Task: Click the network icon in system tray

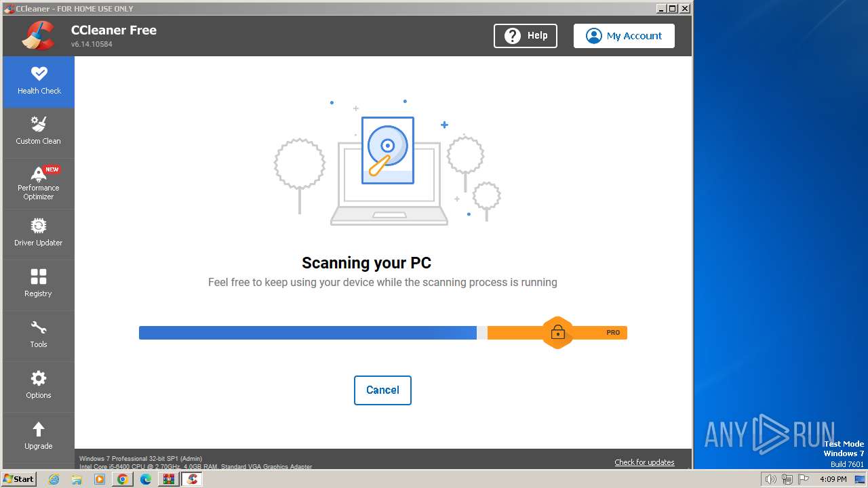Action: 787,479
